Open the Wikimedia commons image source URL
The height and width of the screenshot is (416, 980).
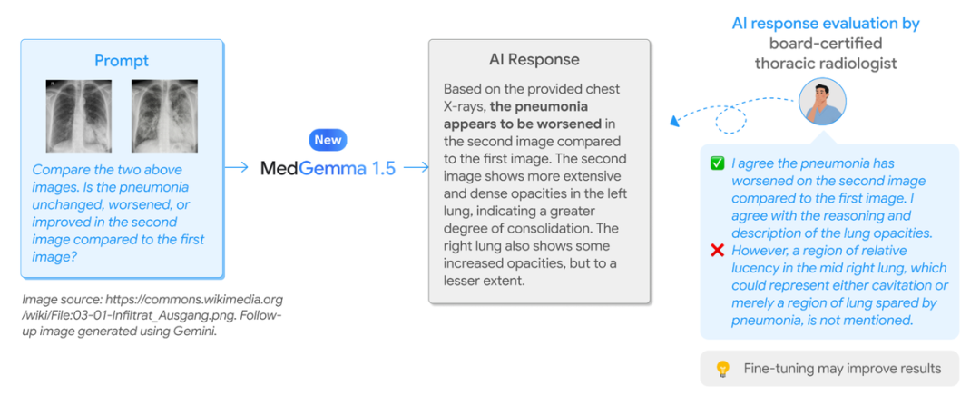click(x=152, y=305)
